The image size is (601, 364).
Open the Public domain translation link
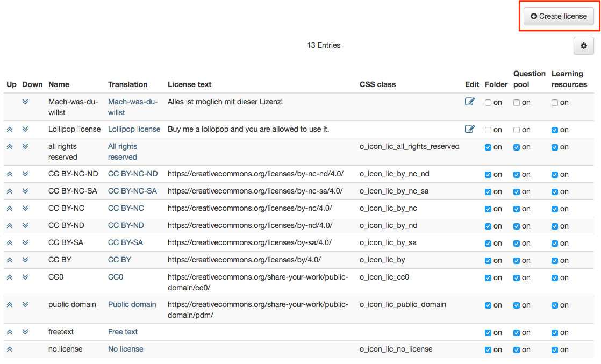pyautogui.click(x=132, y=304)
